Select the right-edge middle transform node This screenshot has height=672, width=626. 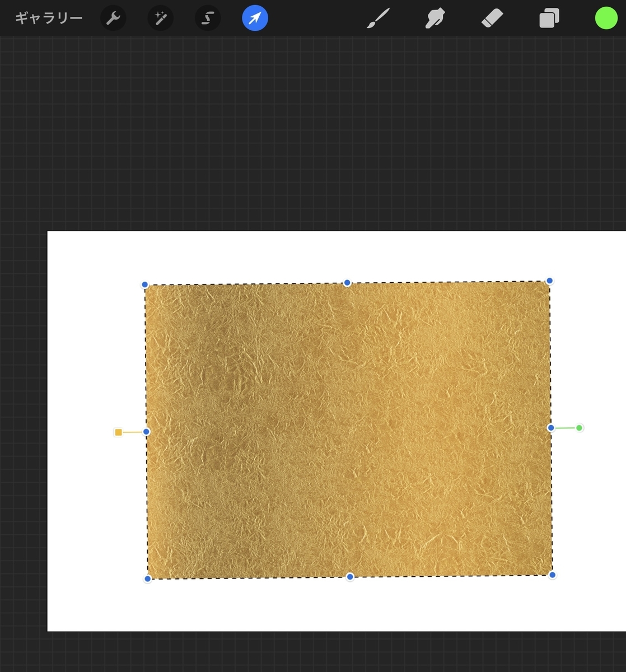[550, 427]
